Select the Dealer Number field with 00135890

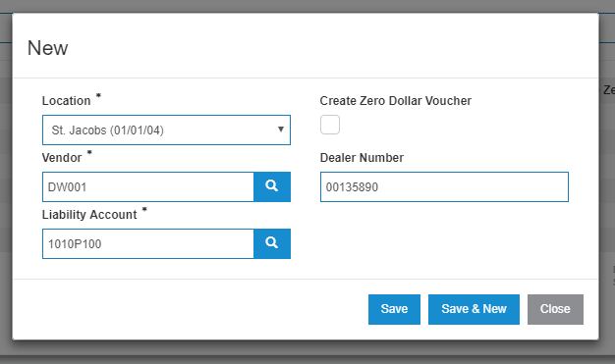tap(444, 186)
